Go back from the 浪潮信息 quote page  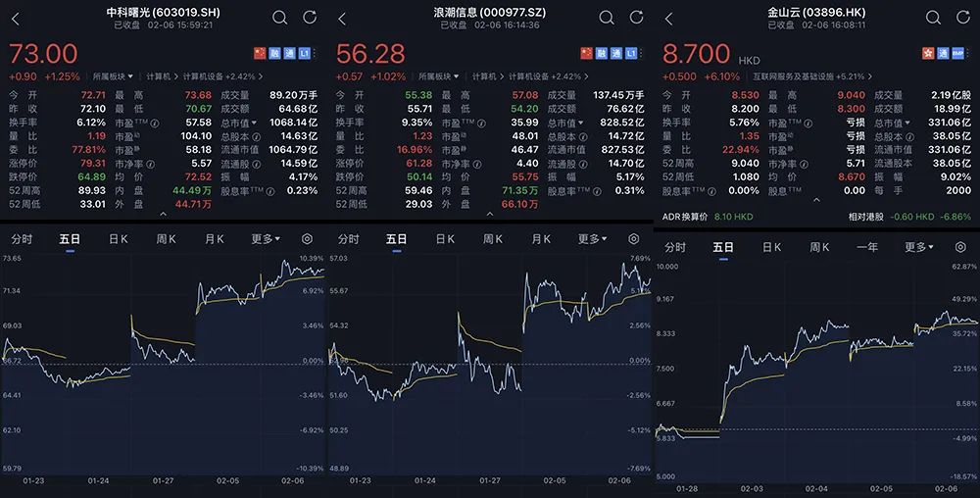point(342,19)
